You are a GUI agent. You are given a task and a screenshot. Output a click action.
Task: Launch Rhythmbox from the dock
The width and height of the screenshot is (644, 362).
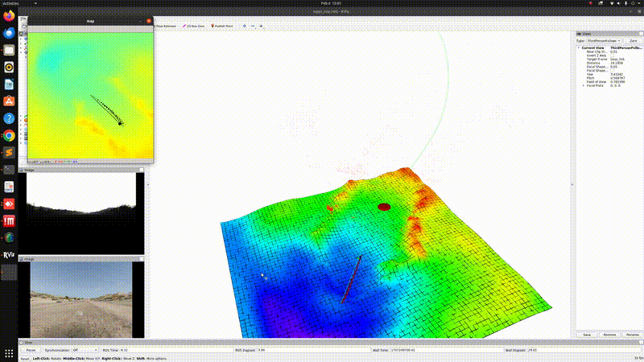tap(9, 67)
